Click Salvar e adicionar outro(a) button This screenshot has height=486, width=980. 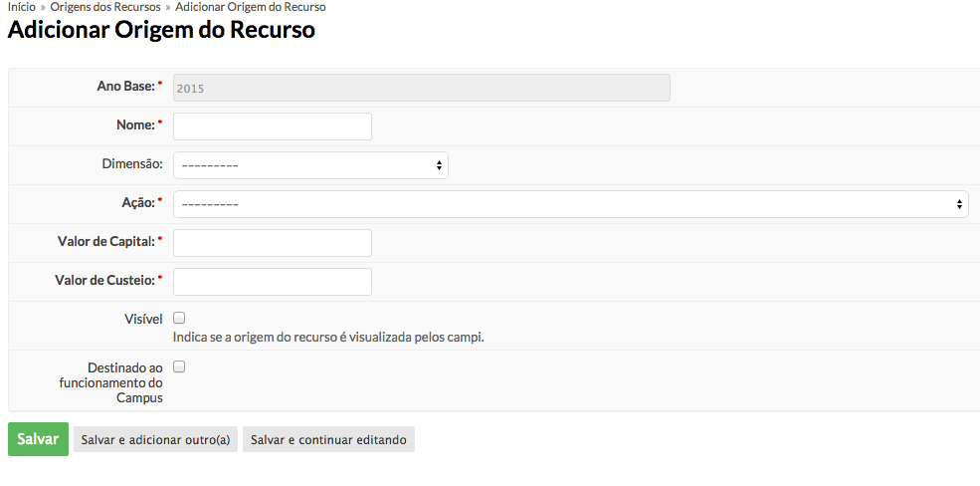pos(155,439)
